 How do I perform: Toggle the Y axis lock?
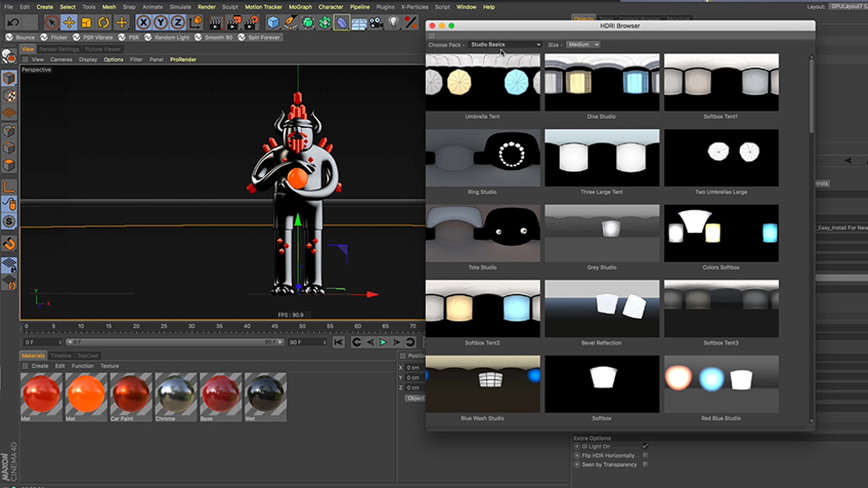point(160,23)
